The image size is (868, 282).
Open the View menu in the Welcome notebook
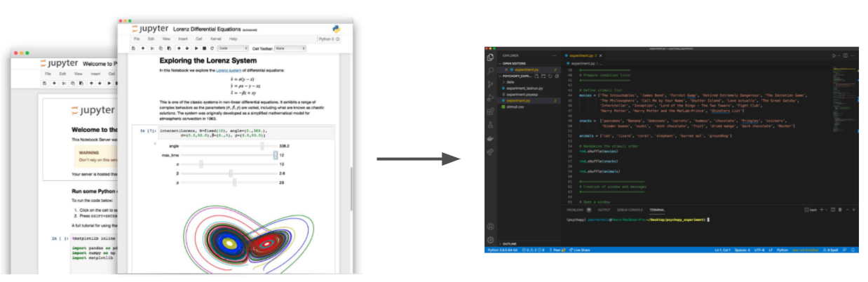click(x=79, y=74)
